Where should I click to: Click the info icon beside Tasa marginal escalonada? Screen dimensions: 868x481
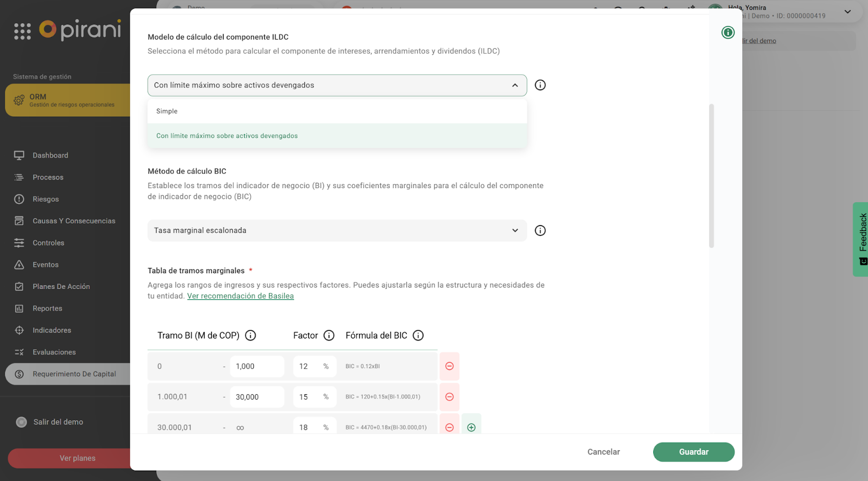540,230
